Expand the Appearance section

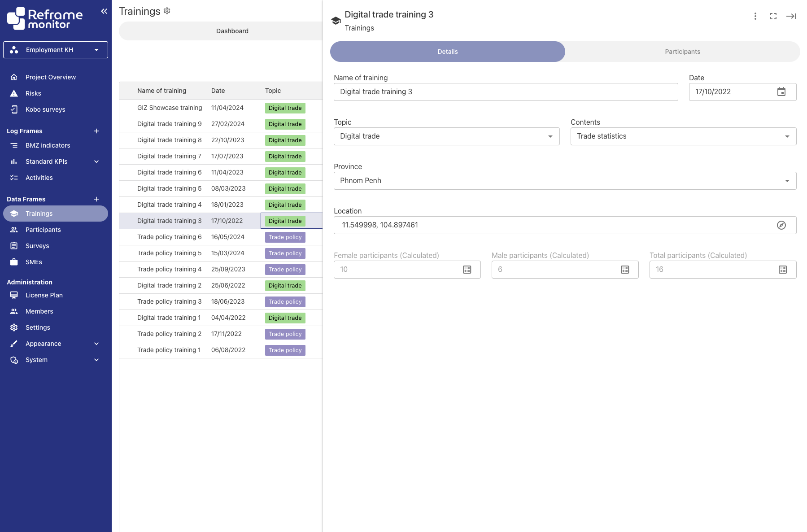(96, 344)
